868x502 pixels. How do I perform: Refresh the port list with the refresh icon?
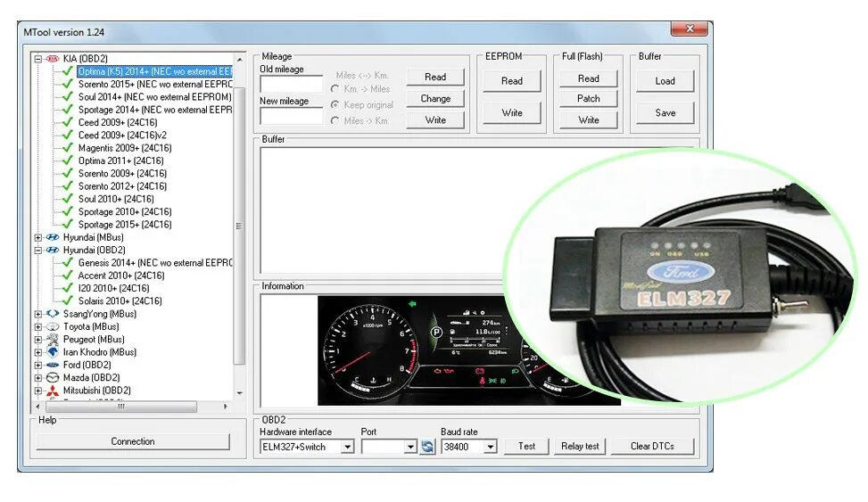point(427,447)
